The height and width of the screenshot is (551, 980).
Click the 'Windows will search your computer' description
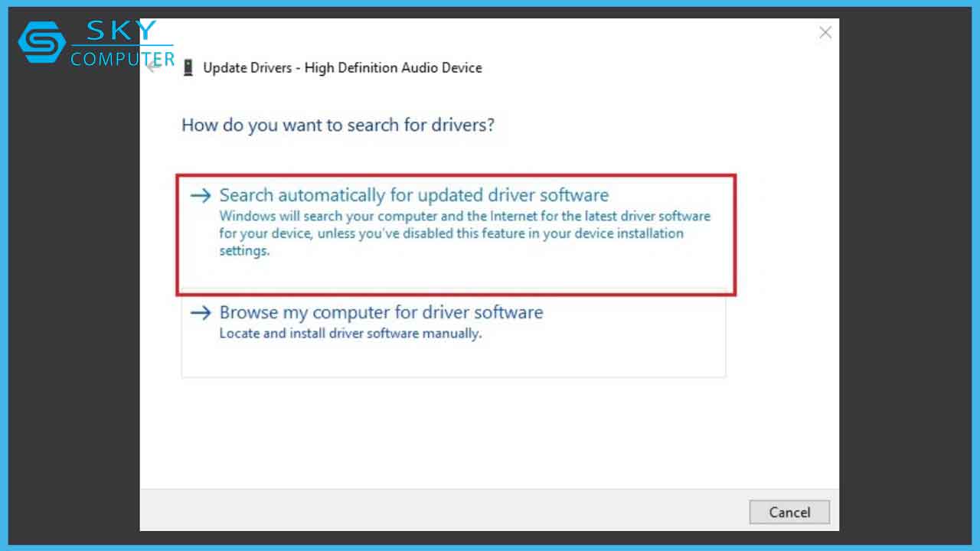pyautogui.click(x=464, y=217)
